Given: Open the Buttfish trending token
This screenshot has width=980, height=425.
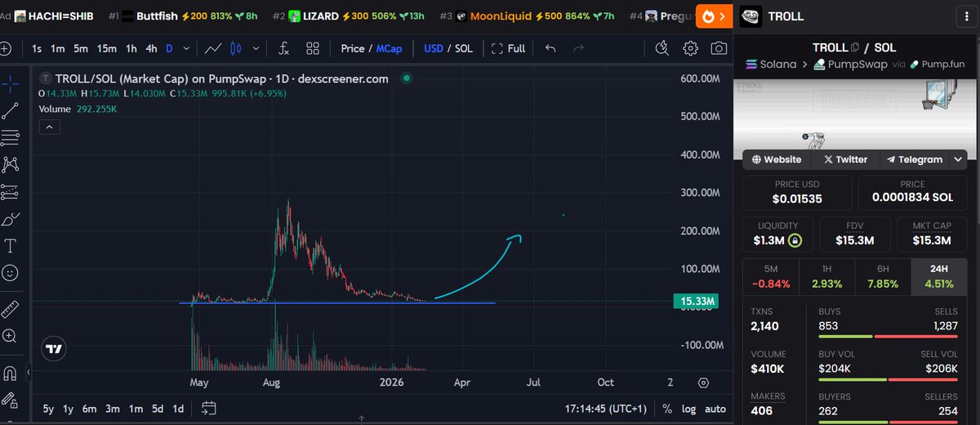Looking at the screenshot, I should point(184,16).
